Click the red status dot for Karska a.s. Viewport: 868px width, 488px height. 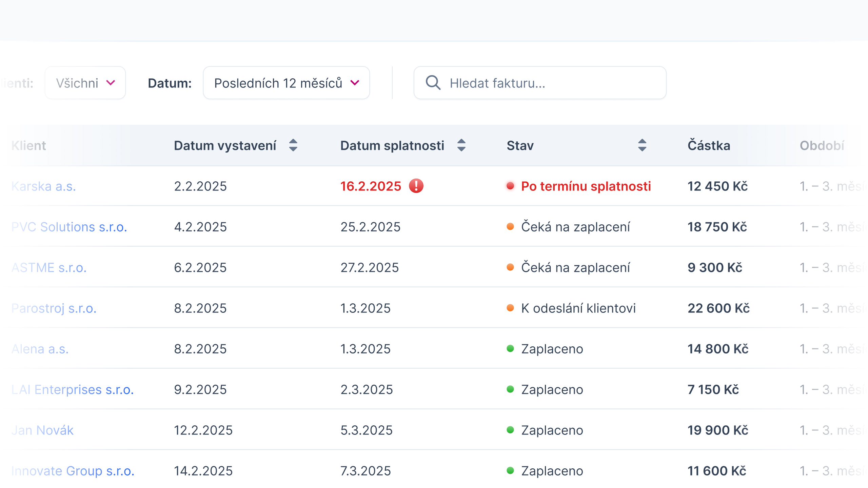[x=510, y=186]
